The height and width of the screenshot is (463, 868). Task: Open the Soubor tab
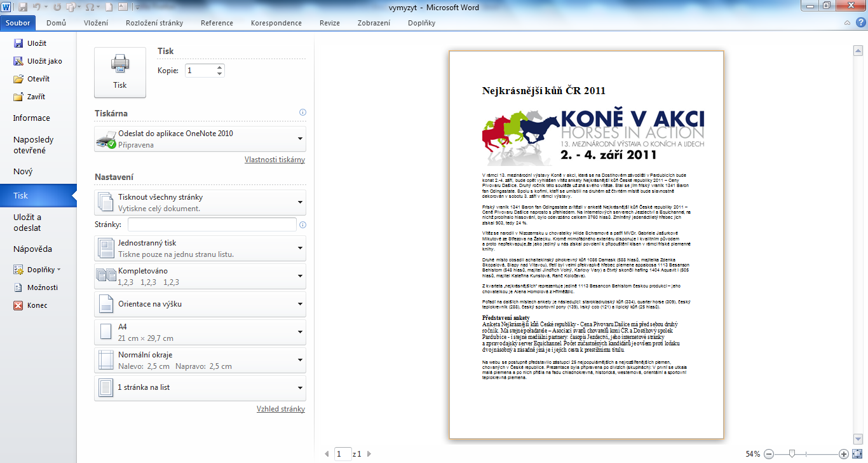(18, 23)
